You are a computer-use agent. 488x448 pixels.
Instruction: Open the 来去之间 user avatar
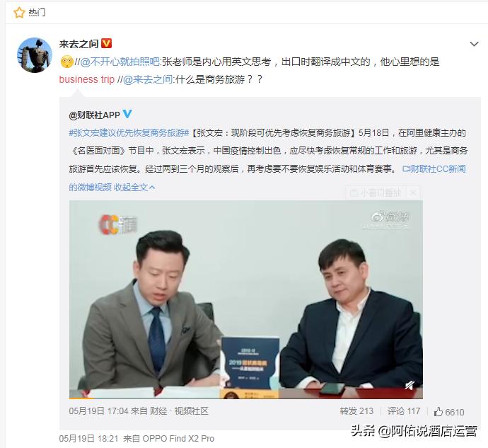pyautogui.click(x=35, y=55)
